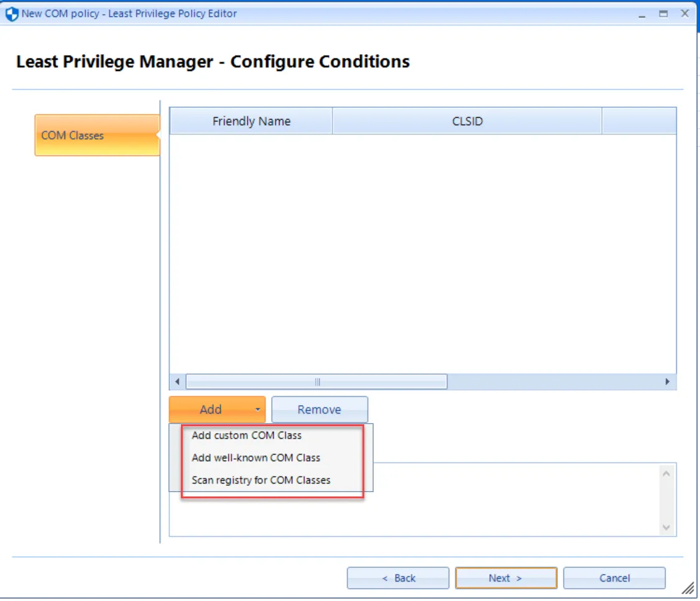Choose Add well-known COM Class from the menu
700x601 pixels.
[256, 458]
